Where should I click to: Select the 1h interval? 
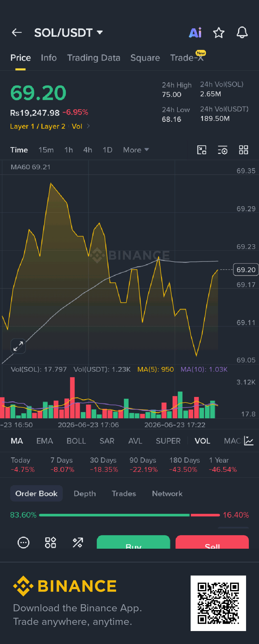[69, 150]
